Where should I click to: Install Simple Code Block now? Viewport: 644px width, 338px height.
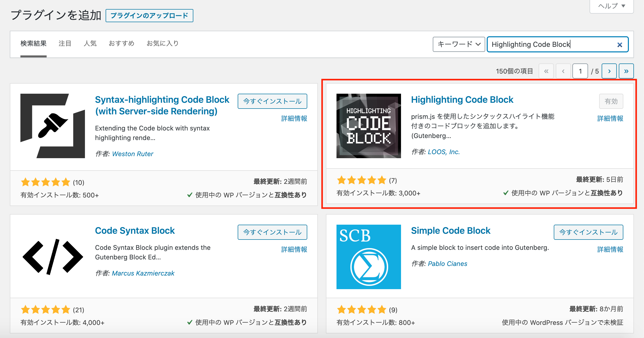pos(588,232)
